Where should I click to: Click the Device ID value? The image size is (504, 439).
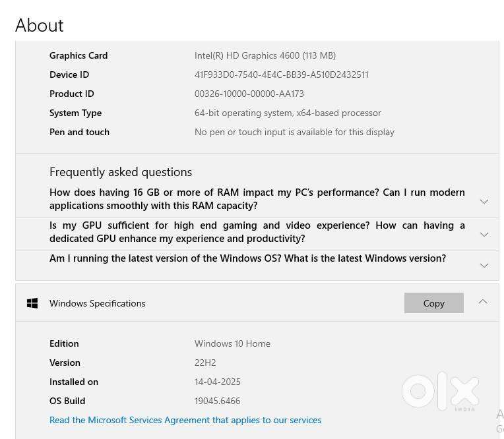(x=281, y=74)
